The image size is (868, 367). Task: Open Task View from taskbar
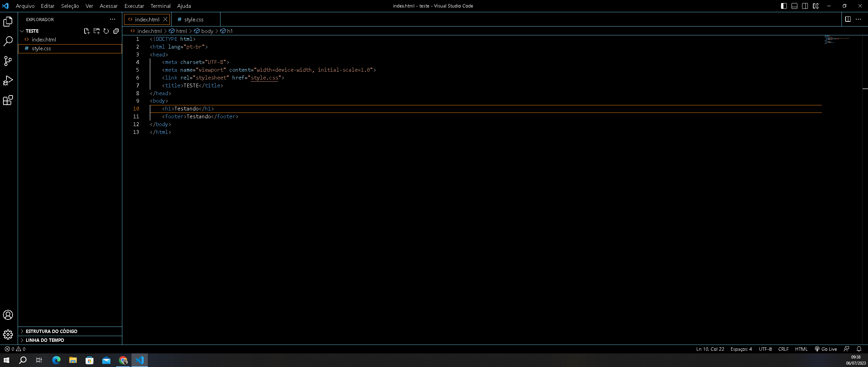pyautogui.click(x=39, y=360)
